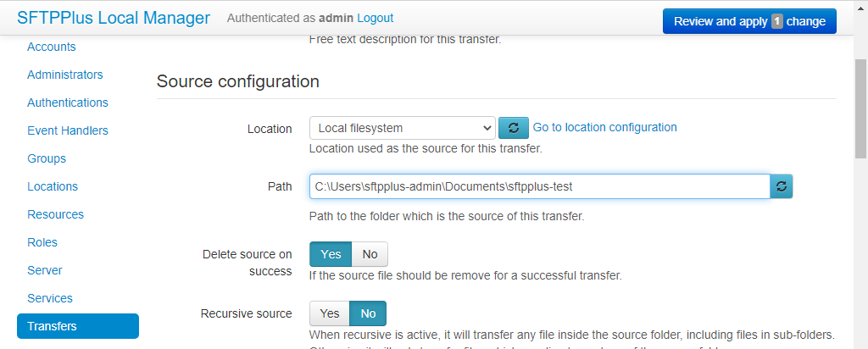The image size is (868, 349).
Task: Click into the Path input field
Action: [x=540, y=186]
